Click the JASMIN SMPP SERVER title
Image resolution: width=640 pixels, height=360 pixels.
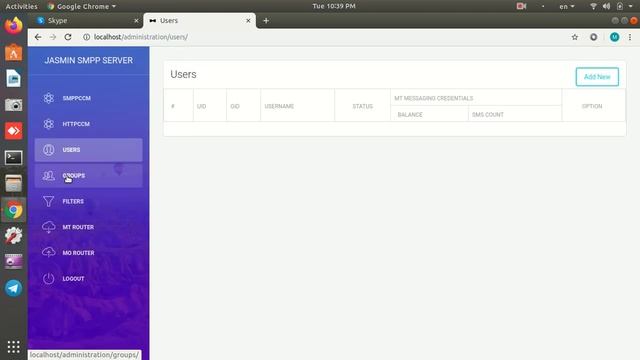89,60
